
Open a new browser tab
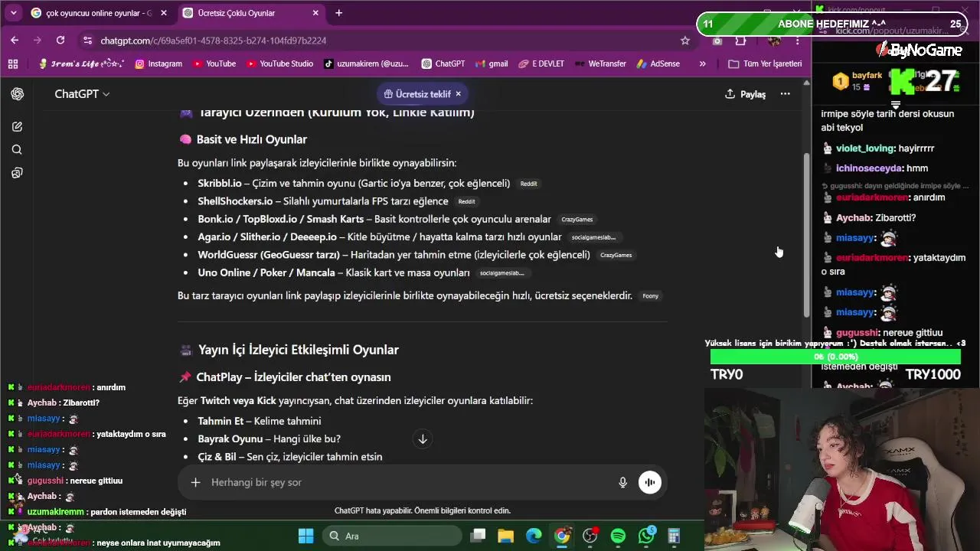pos(338,13)
